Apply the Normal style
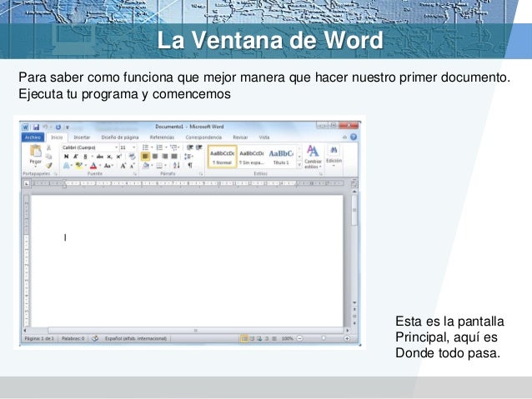This screenshot has width=532, height=399. click(x=222, y=157)
